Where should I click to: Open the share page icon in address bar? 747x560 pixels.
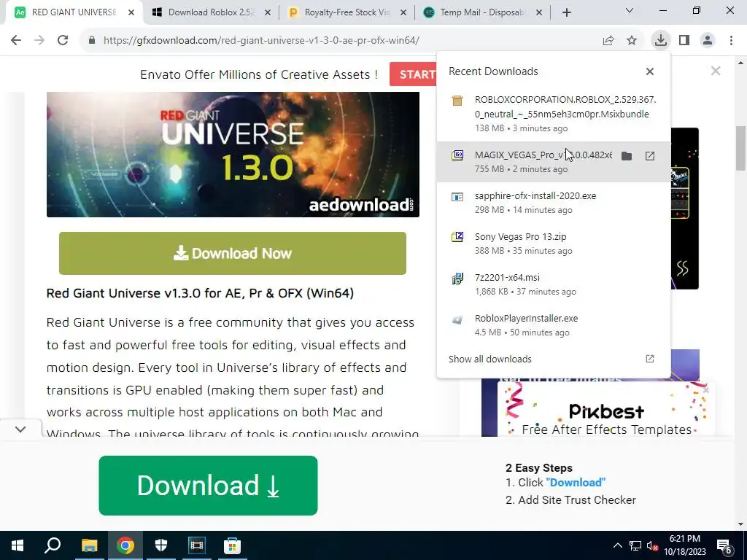coord(608,41)
